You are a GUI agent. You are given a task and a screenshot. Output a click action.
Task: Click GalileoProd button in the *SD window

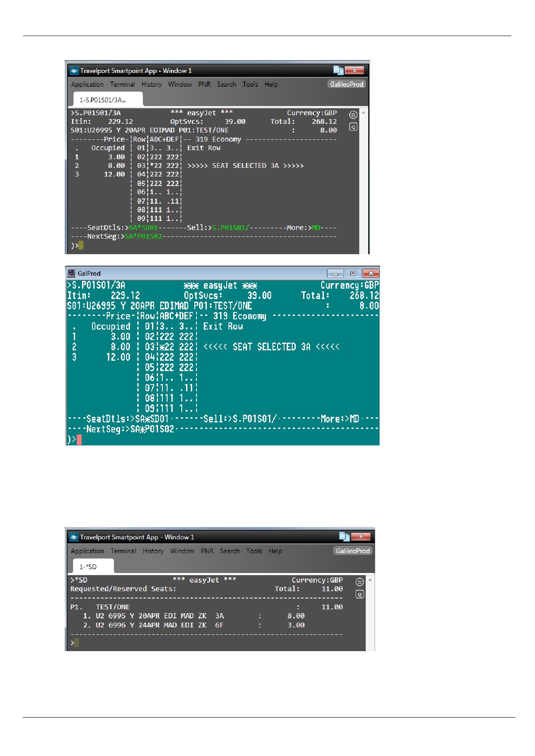353,551
